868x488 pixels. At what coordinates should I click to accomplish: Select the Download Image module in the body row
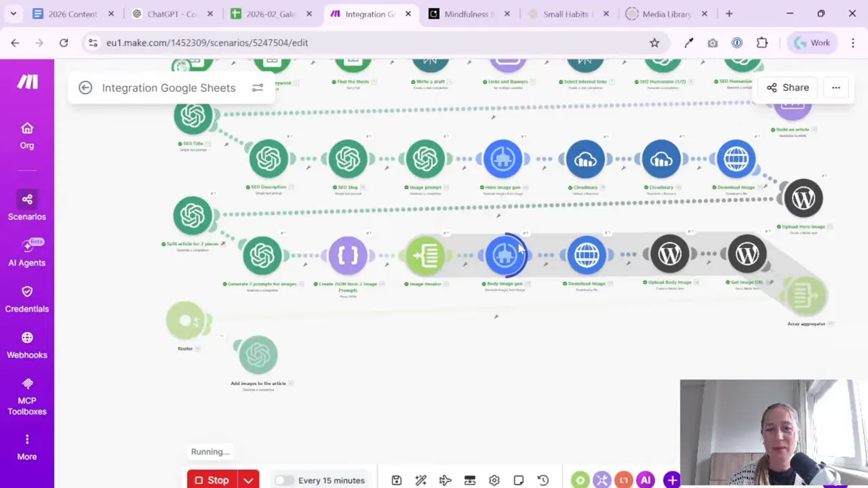(x=587, y=255)
